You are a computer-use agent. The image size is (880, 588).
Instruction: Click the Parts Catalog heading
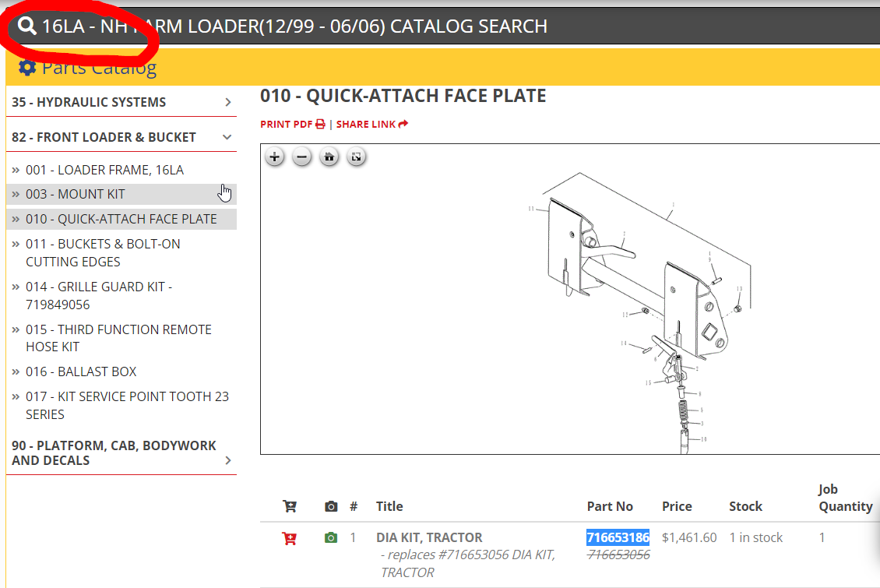click(100, 68)
